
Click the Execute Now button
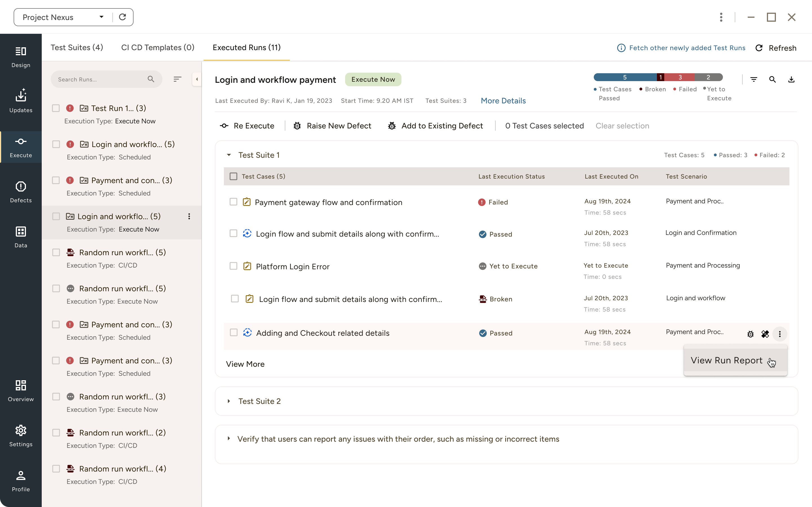(373, 79)
